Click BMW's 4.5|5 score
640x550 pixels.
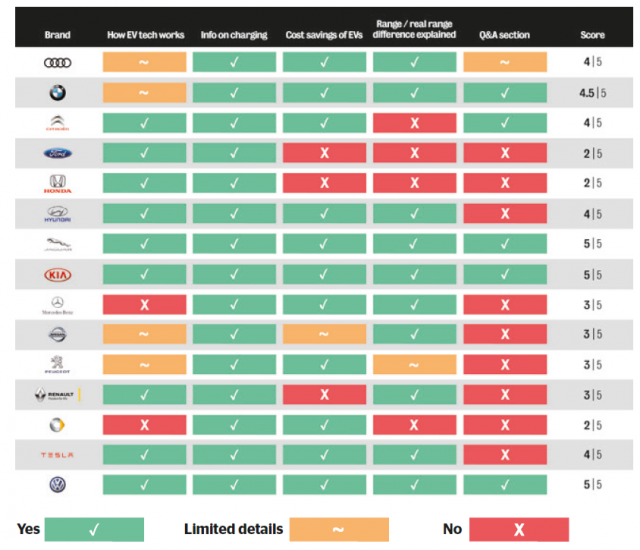click(592, 93)
